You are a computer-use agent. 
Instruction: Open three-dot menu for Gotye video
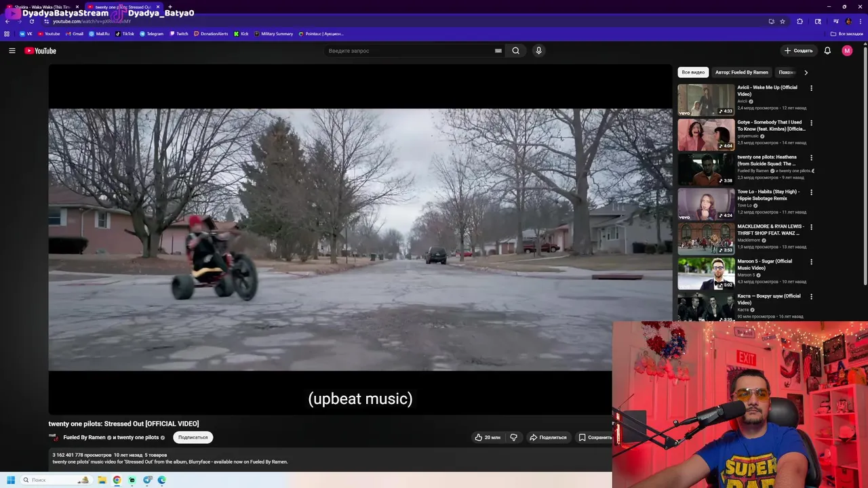pyautogui.click(x=811, y=123)
